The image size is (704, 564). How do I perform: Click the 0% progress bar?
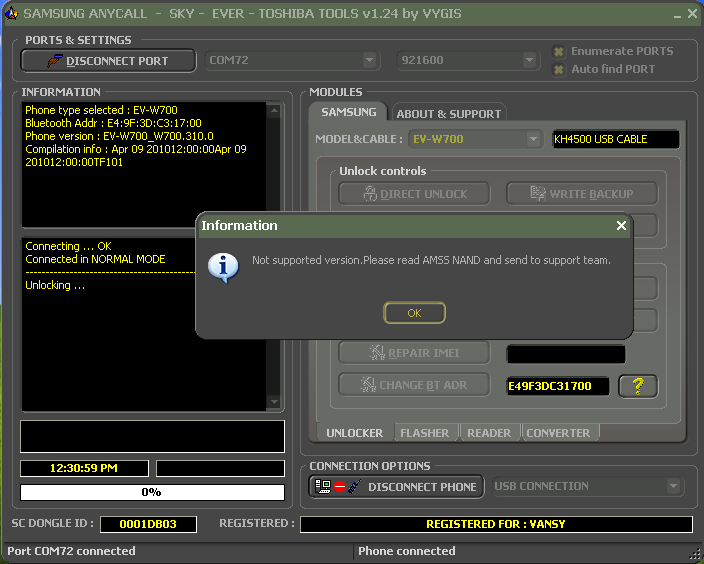[x=151, y=492]
